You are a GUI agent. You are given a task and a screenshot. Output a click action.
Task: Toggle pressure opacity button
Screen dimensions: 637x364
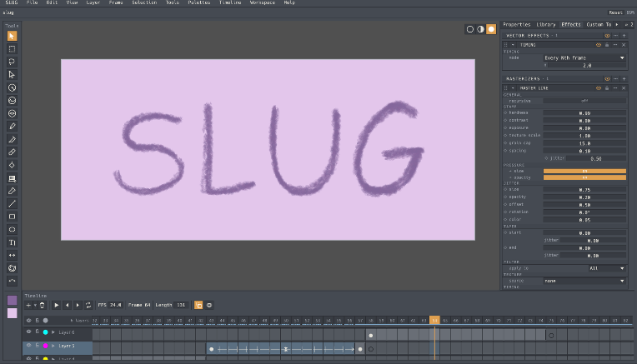click(584, 177)
